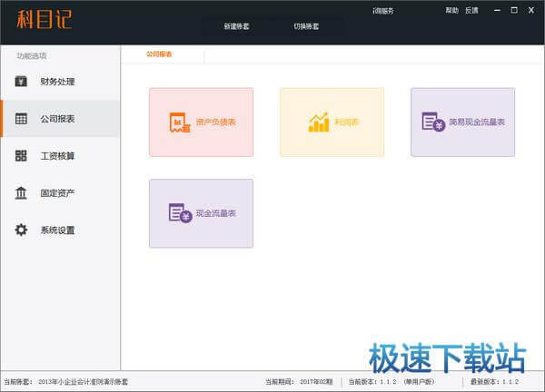Click the 现金流量表 purple document icon
The width and height of the screenshot is (545, 392).
(x=180, y=213)
